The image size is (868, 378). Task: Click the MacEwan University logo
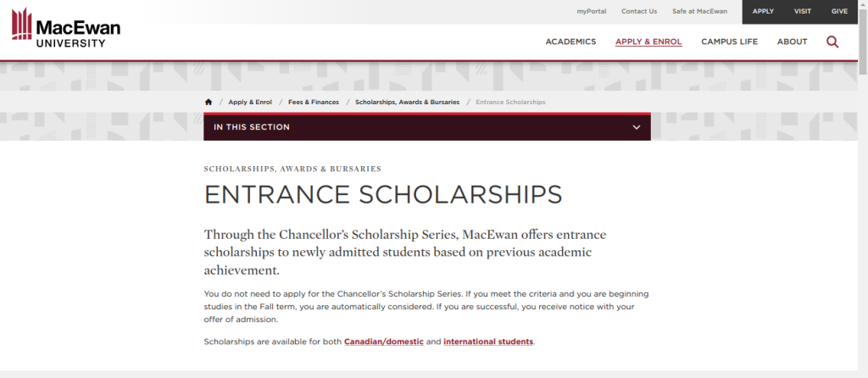pos(66,27)
